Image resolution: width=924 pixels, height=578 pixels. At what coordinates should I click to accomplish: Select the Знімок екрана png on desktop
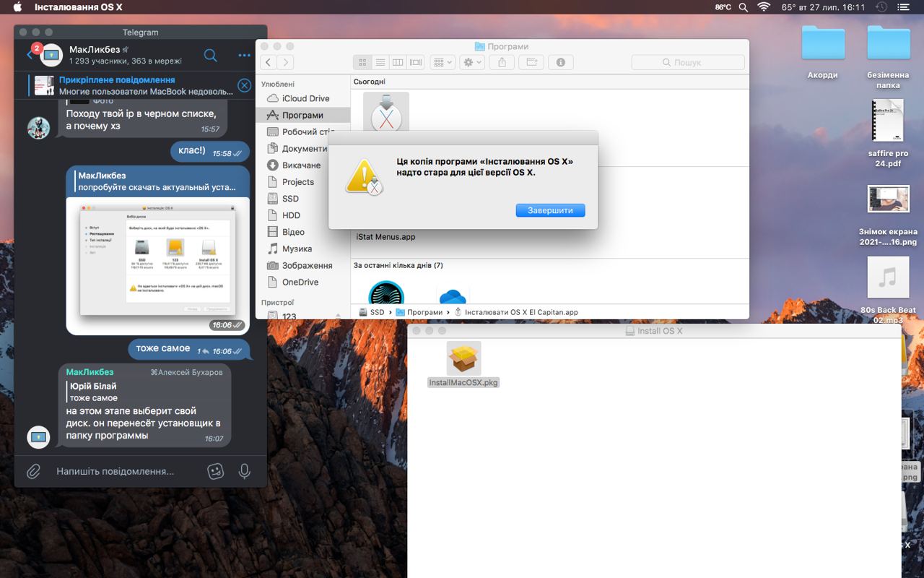tap(888, 199)
